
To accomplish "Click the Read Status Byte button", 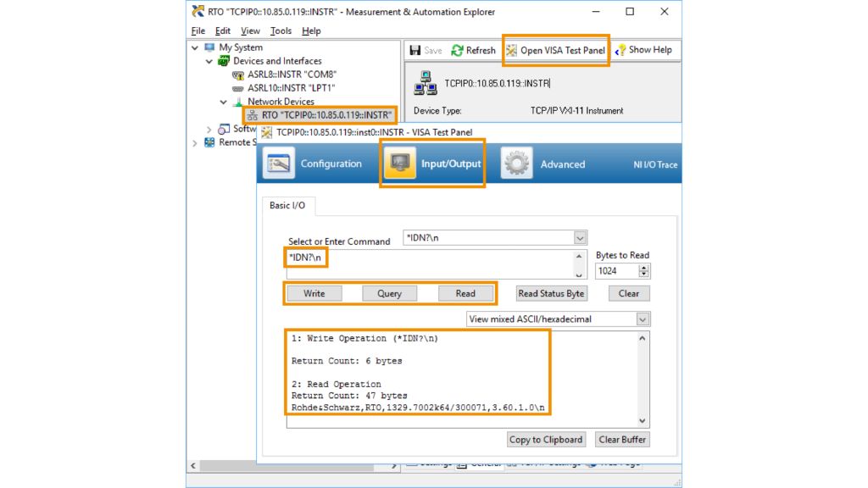I will [x=551, y=293].
